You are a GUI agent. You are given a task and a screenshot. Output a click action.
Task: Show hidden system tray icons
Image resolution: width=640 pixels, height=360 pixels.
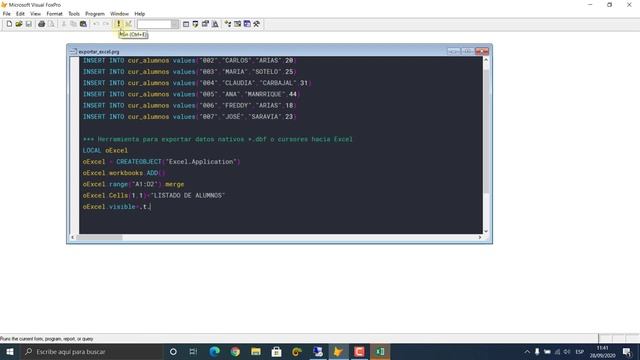coord(527,351)
